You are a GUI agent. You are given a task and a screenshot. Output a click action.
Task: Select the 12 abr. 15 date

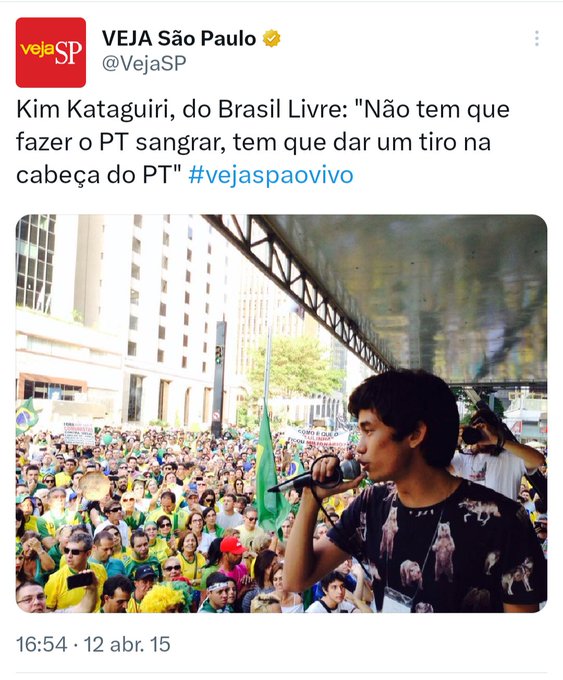pos(127,644)
